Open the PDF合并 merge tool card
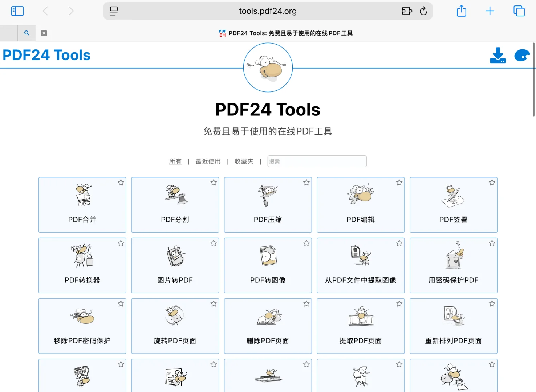536x392 pixels. coord(82,205)
